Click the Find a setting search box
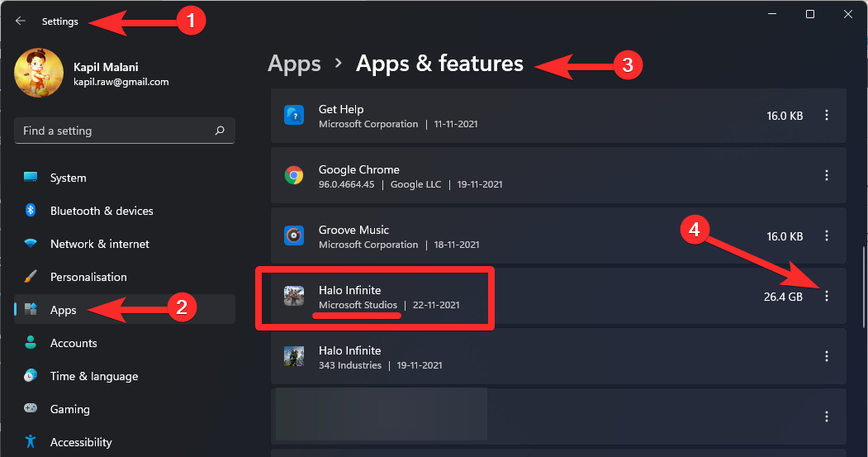 tap(116, 131)
